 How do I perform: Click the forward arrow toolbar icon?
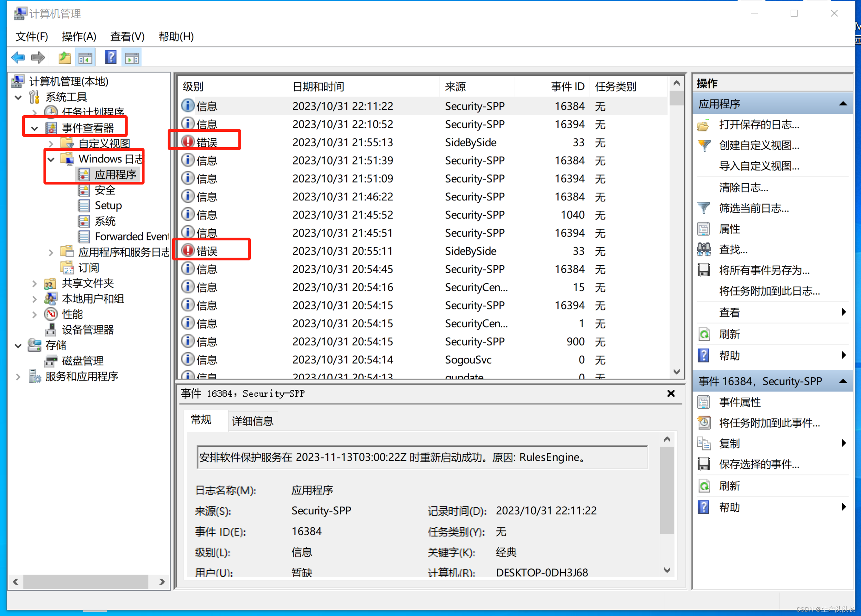click(38, 58)
